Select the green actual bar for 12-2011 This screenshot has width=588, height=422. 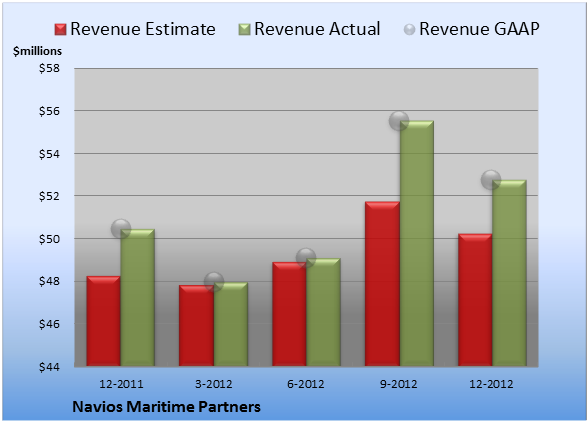click(x=138, y=297)
